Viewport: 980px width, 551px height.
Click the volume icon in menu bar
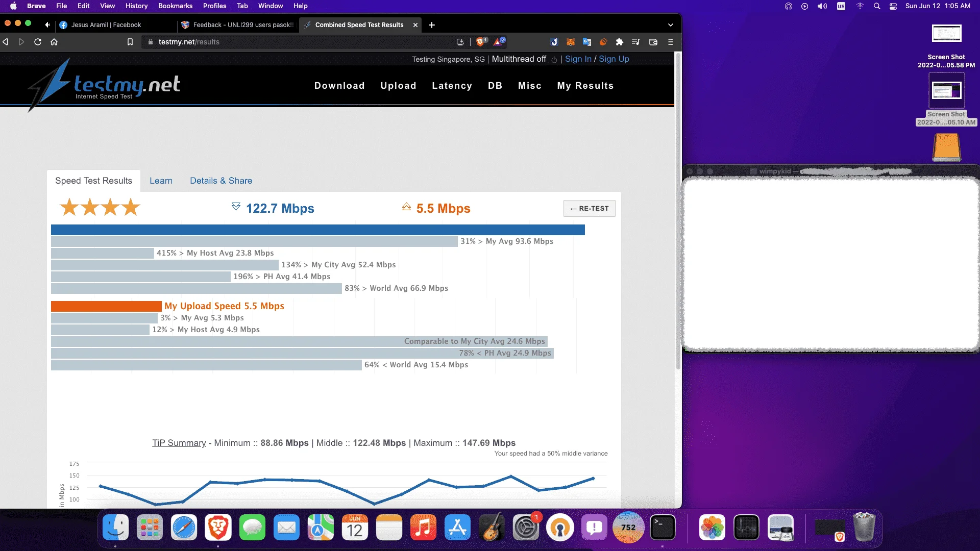click(x=822, y=6)
